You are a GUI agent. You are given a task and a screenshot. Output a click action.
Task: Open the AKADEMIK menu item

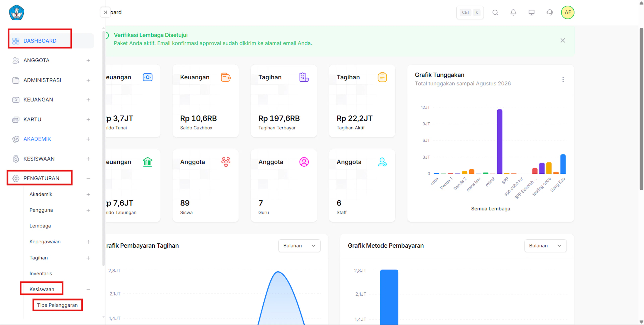(37, 139)
